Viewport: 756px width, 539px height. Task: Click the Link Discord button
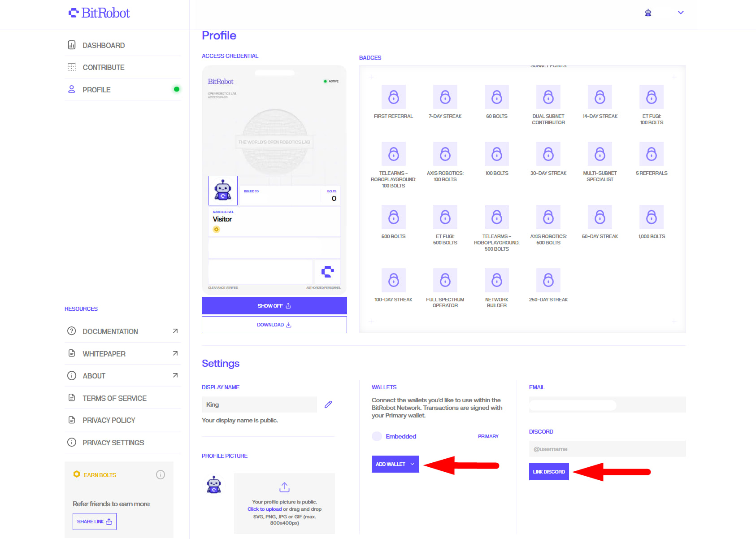(x=549, y=472)
